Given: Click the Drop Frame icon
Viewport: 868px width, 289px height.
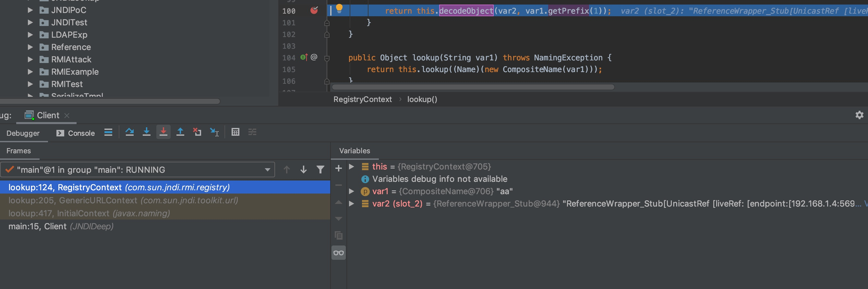Looking at the screenshot, I should (x=197, y=132).
